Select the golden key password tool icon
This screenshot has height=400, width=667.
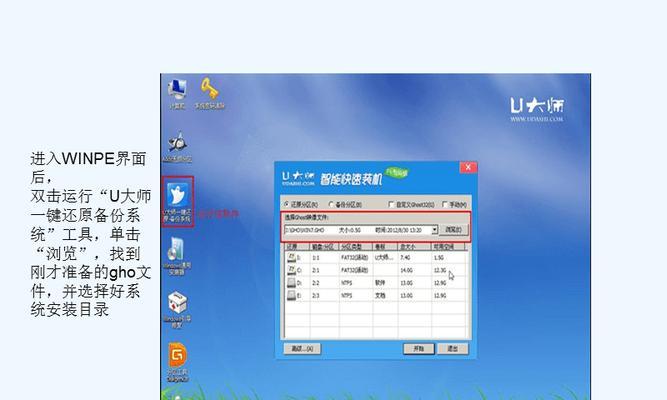point(209,89)
